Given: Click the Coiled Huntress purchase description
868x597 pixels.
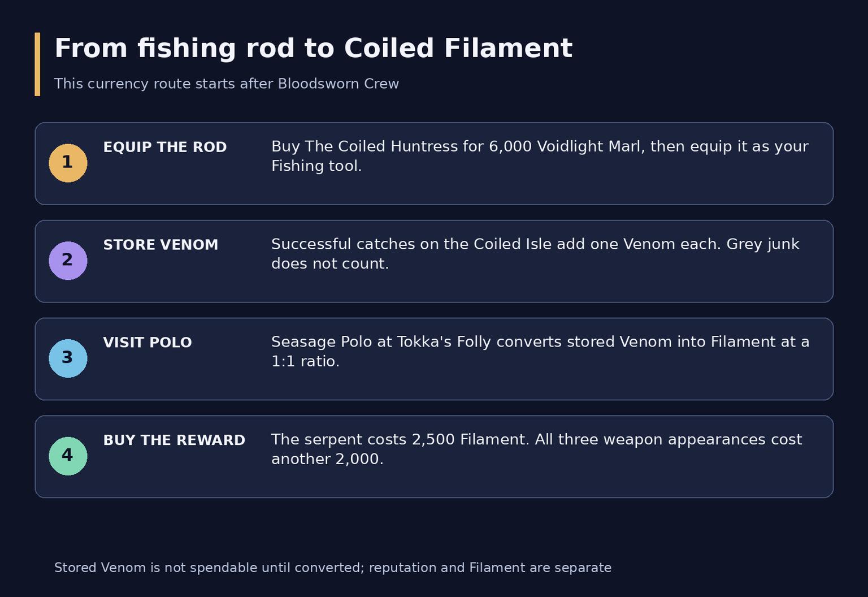Looking at the screenshot, I should pyautogui.click(x=540, y=156).
